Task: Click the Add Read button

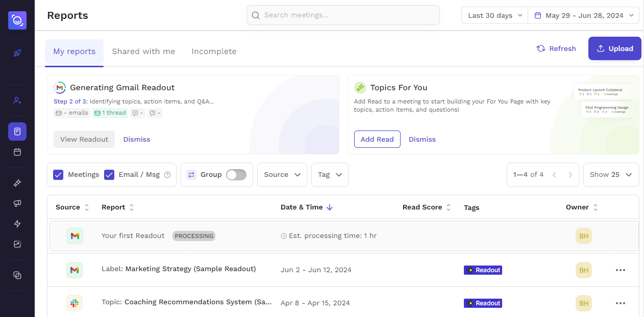Action: coord(377,139)
